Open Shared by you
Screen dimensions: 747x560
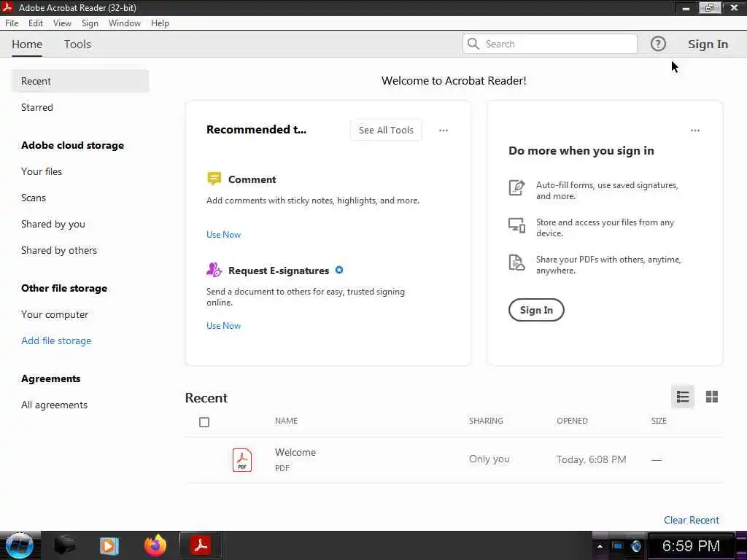pyautogui.click(x=53, y=224)
